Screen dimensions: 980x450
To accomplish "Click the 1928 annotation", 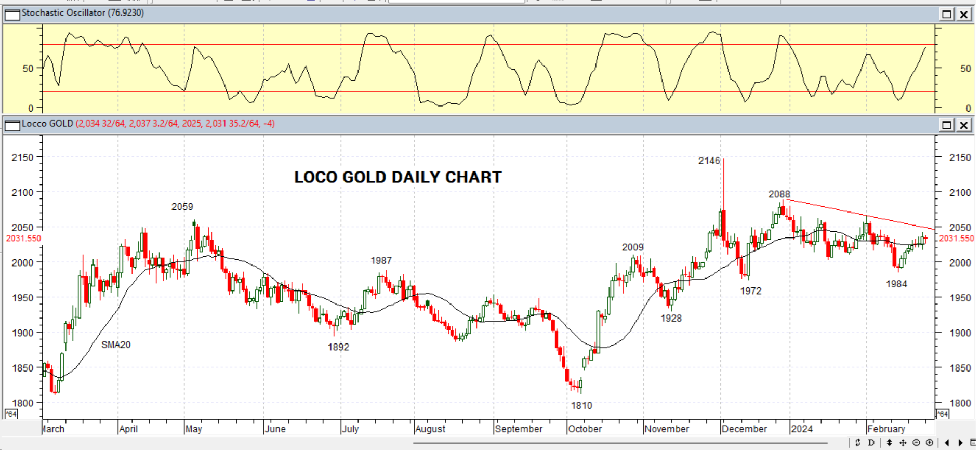I will [x=671, y=319].
